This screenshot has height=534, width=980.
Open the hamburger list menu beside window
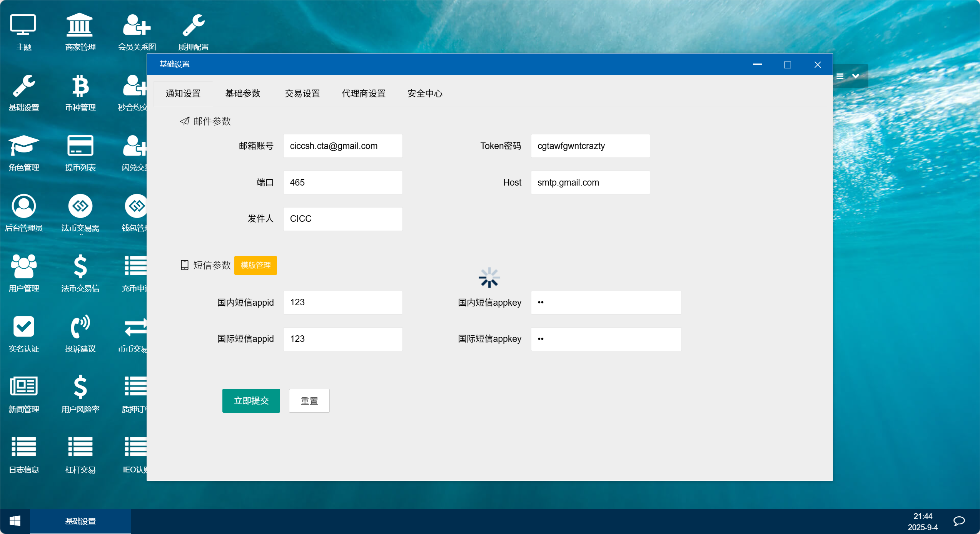[x=840, y=76]
